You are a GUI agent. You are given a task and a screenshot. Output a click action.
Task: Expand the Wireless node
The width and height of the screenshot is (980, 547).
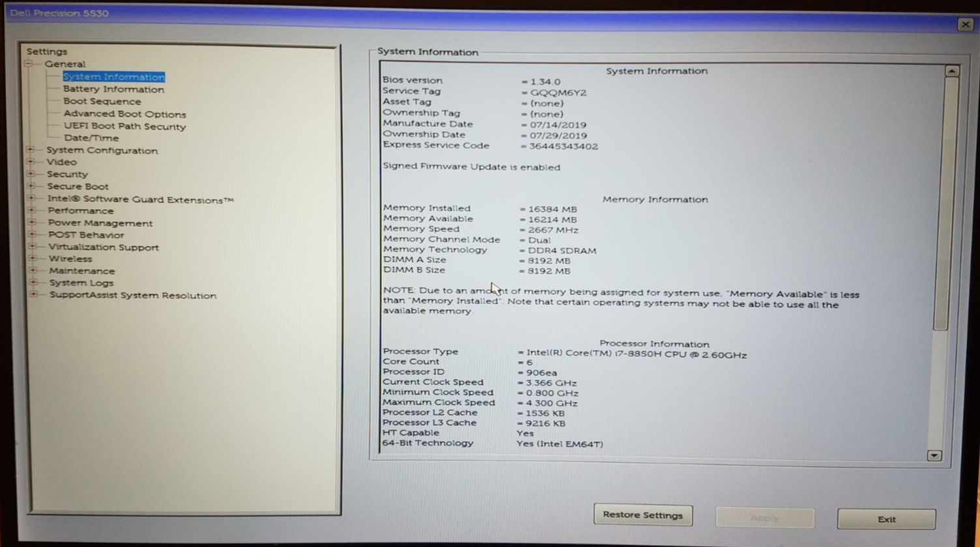(x=33, y=259)
